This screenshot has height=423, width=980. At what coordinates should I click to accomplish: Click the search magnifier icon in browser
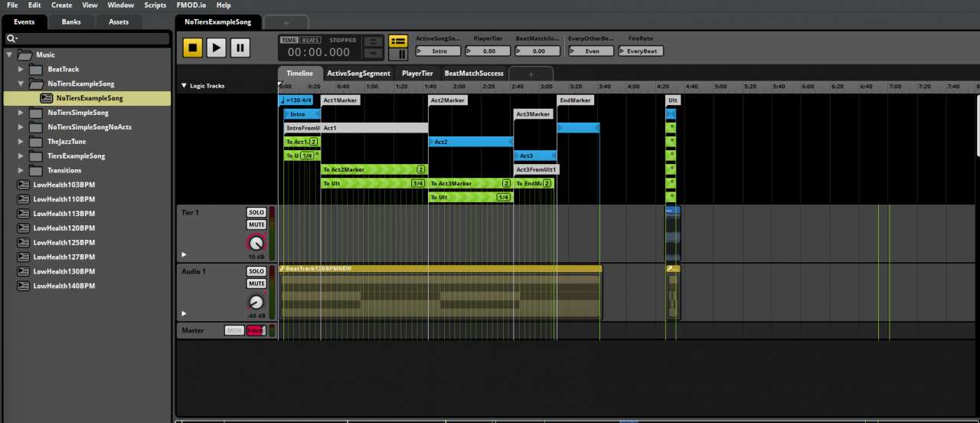(12, 38)
